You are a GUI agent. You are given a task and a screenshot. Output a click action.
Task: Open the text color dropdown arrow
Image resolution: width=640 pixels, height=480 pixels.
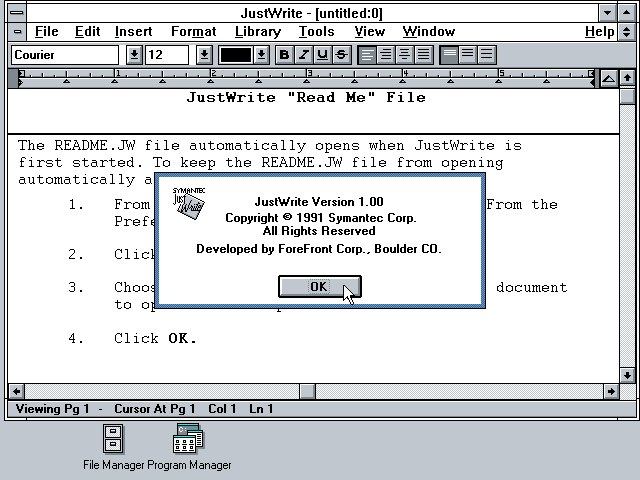262,55
